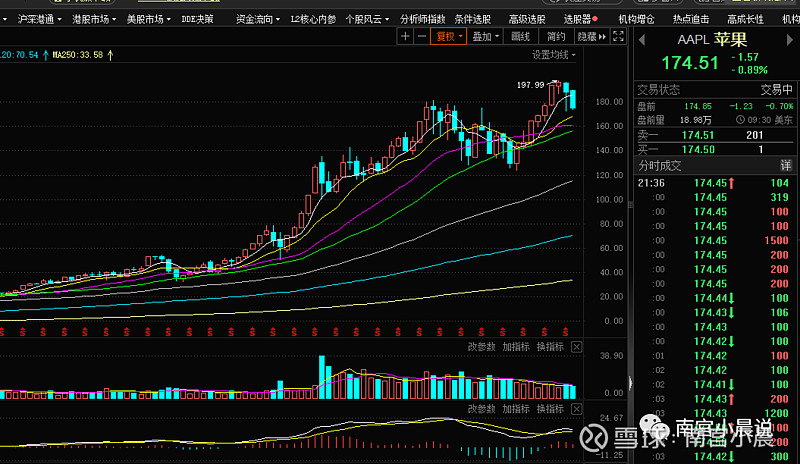Select 条件选股 menu item
The height and width of the screenshot is (464, 800).
coord(472,19)
